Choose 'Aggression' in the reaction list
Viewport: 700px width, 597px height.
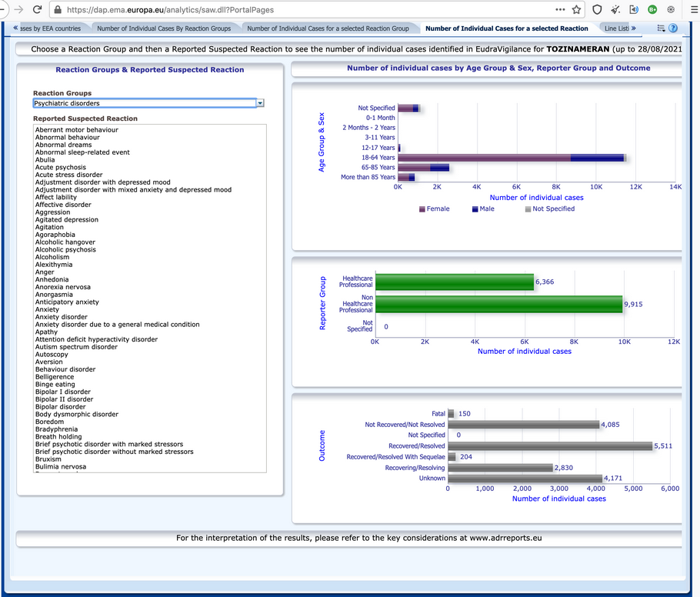(52, 212)
